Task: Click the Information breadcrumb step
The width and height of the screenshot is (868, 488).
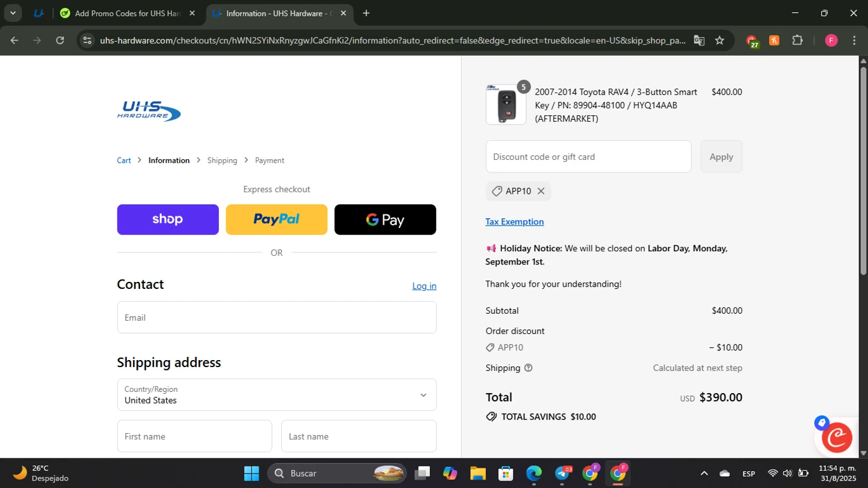Action: (x=169, y=160)
